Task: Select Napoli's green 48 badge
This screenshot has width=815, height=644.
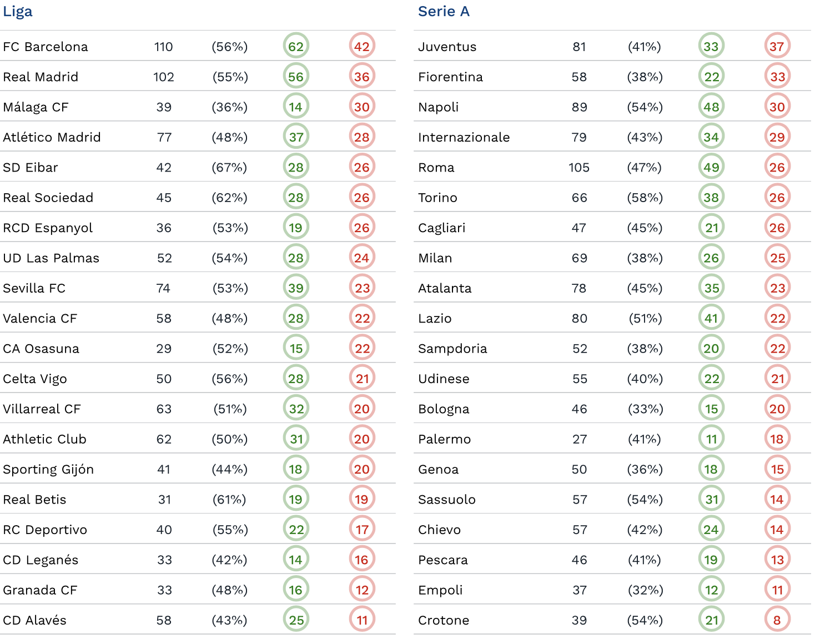Action: (x=711, y=107)
